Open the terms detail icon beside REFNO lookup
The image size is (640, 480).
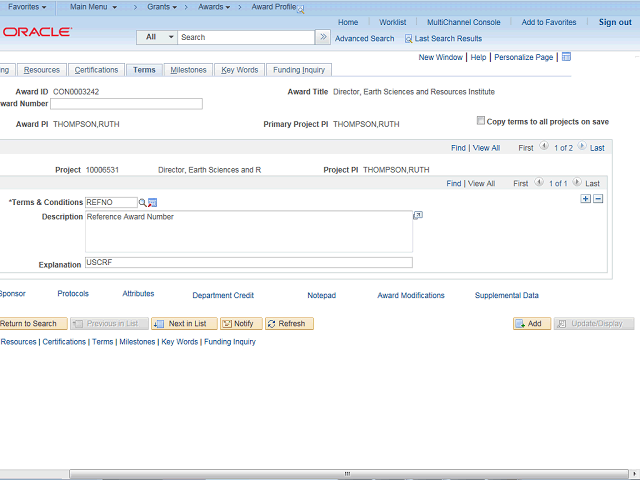pos(153,202)
